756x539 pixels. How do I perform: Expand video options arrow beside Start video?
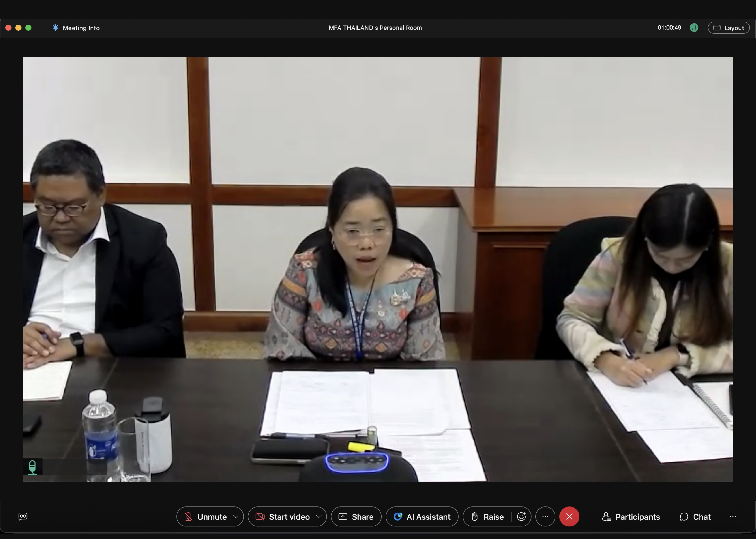click(319, 516)
